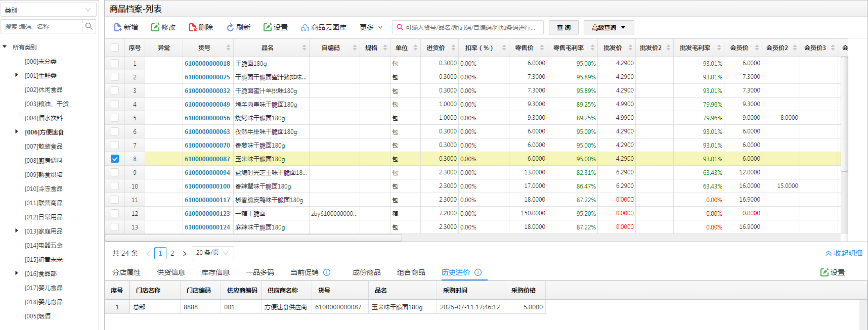Sort by 扣率 column arrows
This screenshot has height=330, width=868.
(504, 48)
